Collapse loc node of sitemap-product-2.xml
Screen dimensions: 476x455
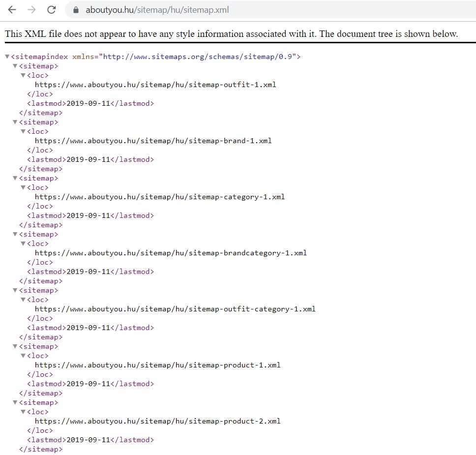[x=23, y=412]
